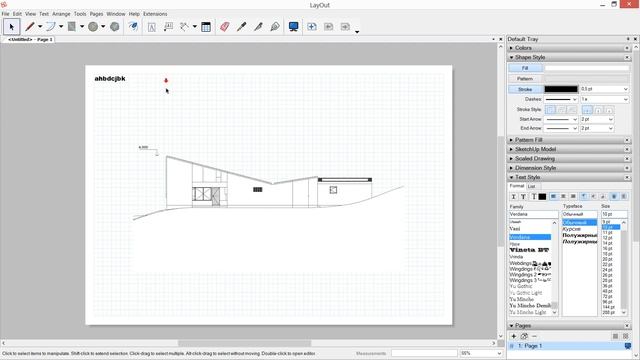Toggle the Fill button in Shape Style
640x360 pixels.
tap(525, 68)
